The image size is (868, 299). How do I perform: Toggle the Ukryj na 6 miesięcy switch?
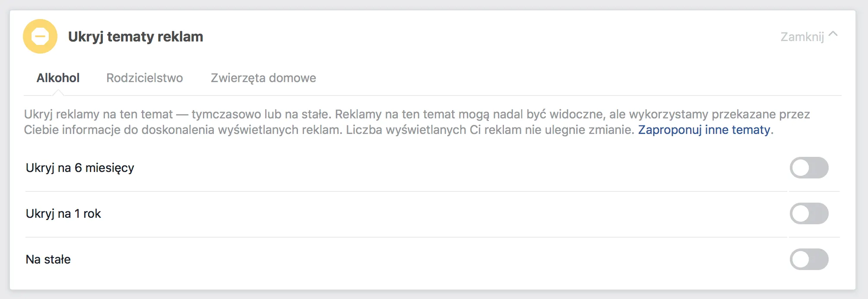pyautogui.click(x=809, y=168)
